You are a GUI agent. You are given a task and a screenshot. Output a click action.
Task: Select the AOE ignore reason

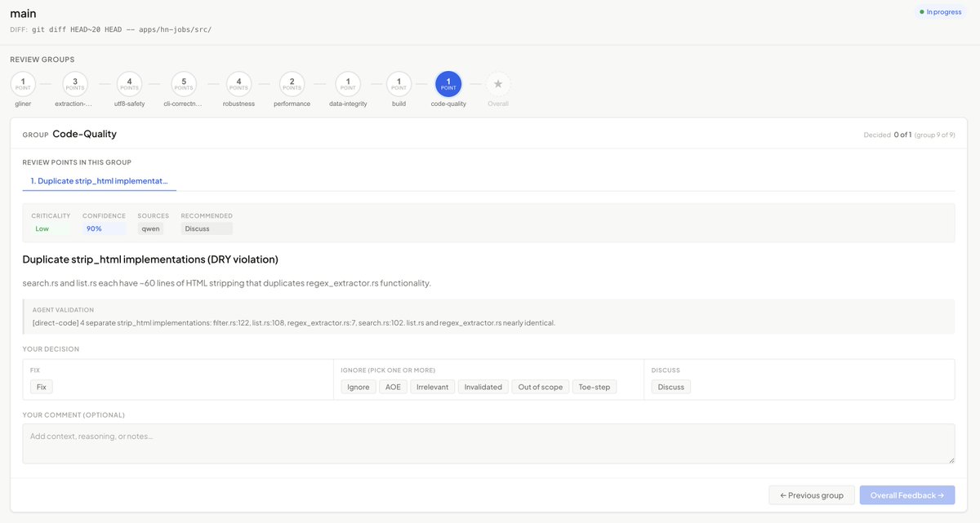(393, 387)
